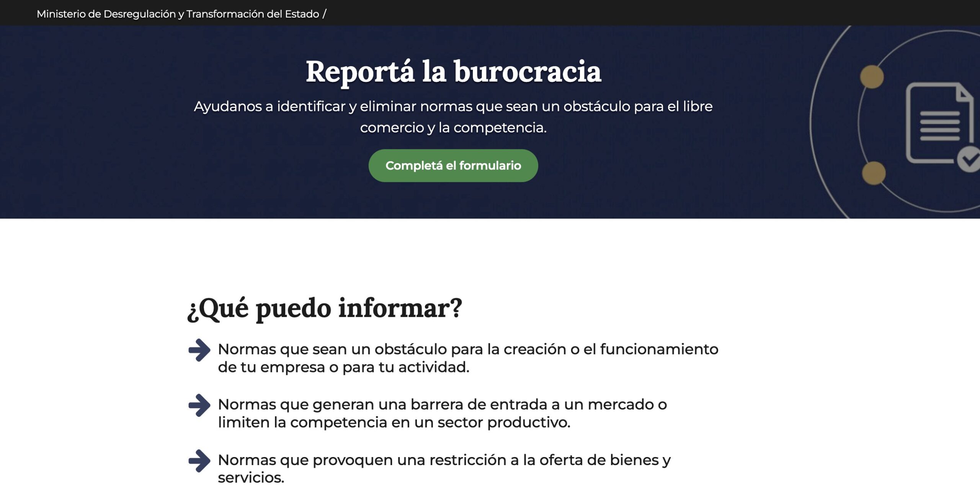Select the '¿Qué puedo informar?' heading
Screen dimensions: 980x498
[325, 309]
